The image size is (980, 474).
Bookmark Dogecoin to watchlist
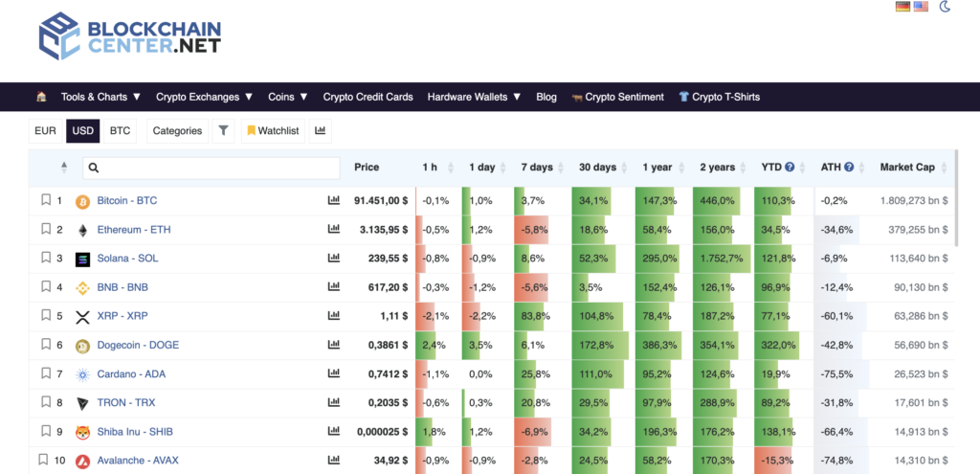click(x=46, y=345)
